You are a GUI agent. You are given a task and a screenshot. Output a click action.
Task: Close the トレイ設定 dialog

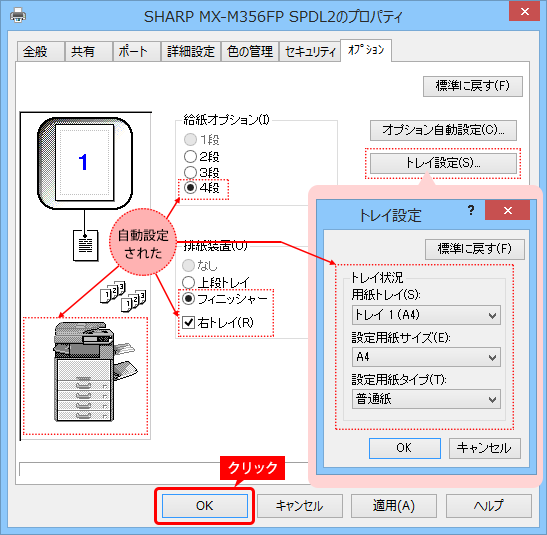coord(508,210)
